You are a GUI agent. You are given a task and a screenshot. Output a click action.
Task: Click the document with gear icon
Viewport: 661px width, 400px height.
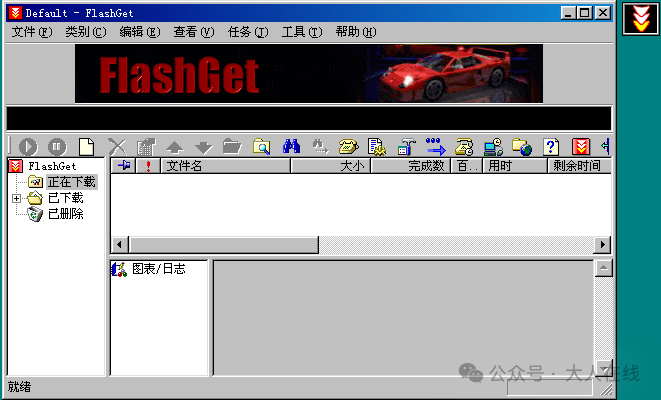pos(377,147)
